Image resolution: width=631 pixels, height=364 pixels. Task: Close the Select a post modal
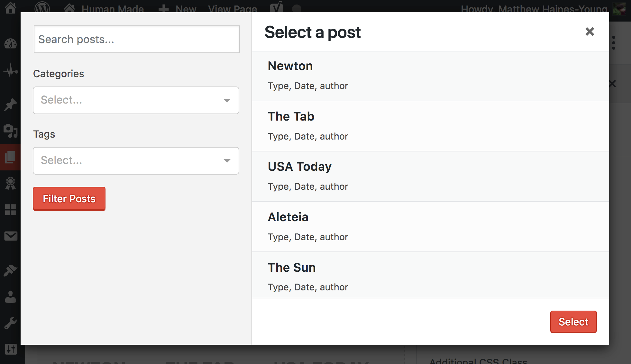coord(590,32)
